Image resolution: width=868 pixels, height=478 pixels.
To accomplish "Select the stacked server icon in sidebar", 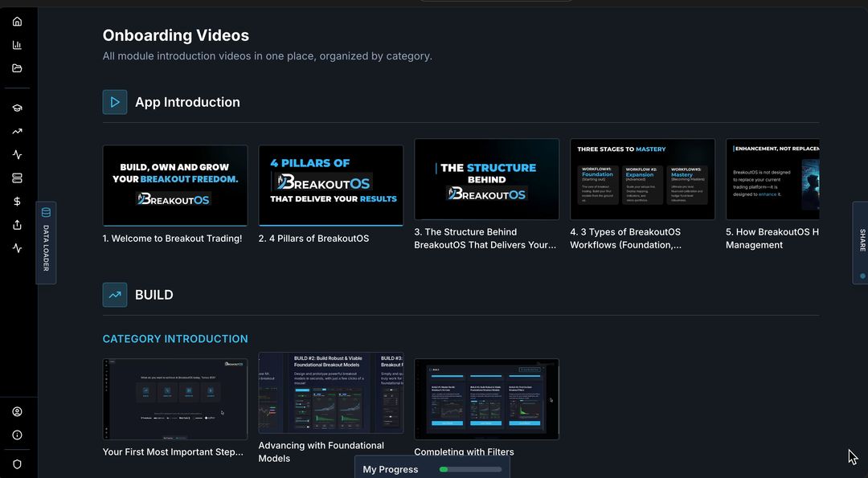I will point(17,178).
